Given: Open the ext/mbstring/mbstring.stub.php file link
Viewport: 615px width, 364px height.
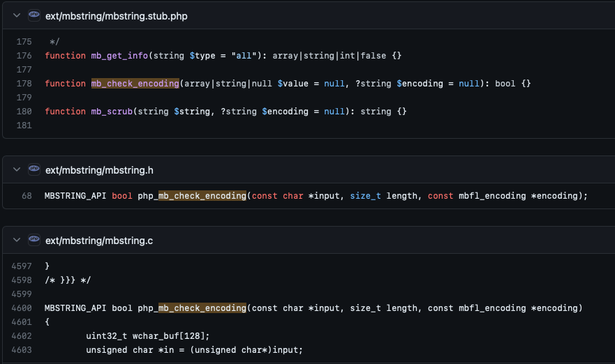Looking at the screenshot, I should coord(116,15).
